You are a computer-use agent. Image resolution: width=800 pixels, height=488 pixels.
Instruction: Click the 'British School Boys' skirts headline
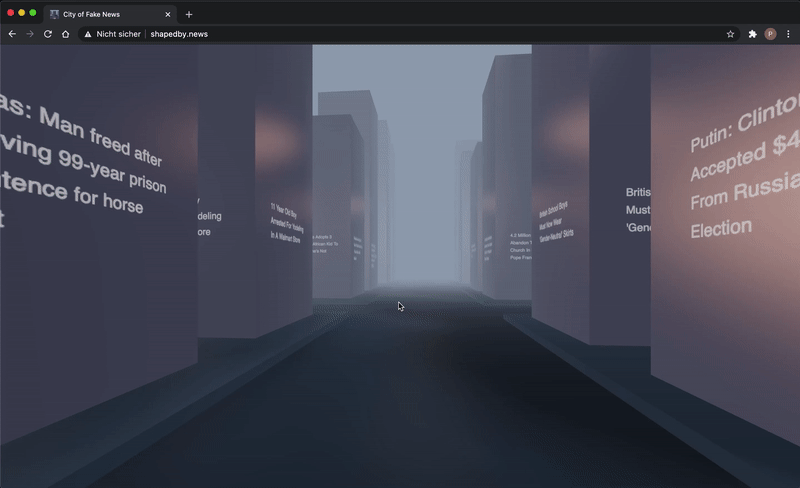(556, 222)
